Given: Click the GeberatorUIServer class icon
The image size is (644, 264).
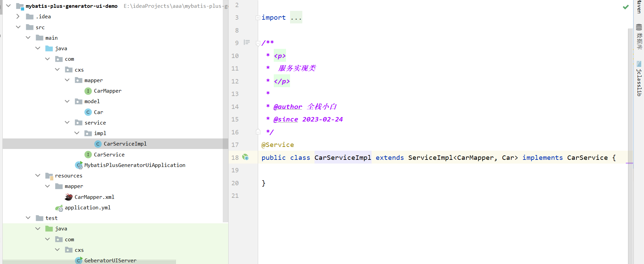Looking at the screenshot, I should point(79,260).
